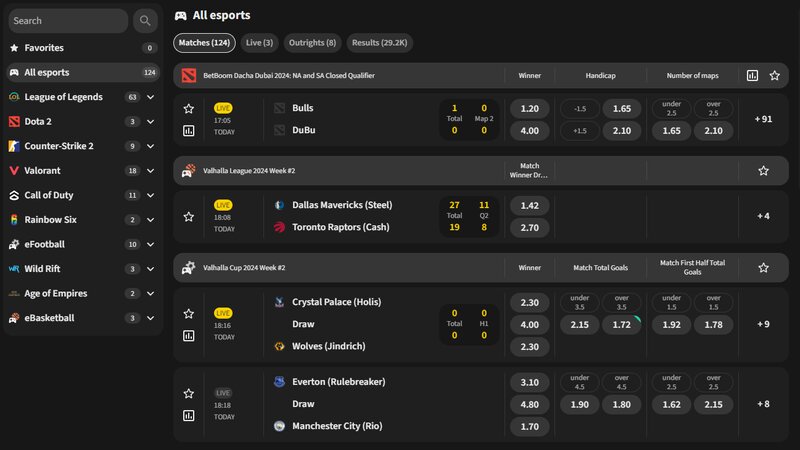Switch to the Live (3) tab

pyautogui.click(x=259, y=43)
